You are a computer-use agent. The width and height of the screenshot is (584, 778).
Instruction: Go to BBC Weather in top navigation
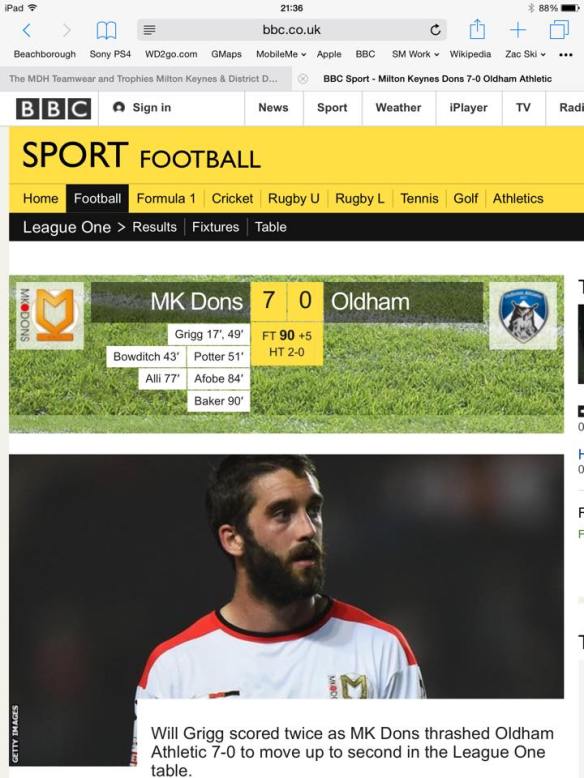coord(398,108)
